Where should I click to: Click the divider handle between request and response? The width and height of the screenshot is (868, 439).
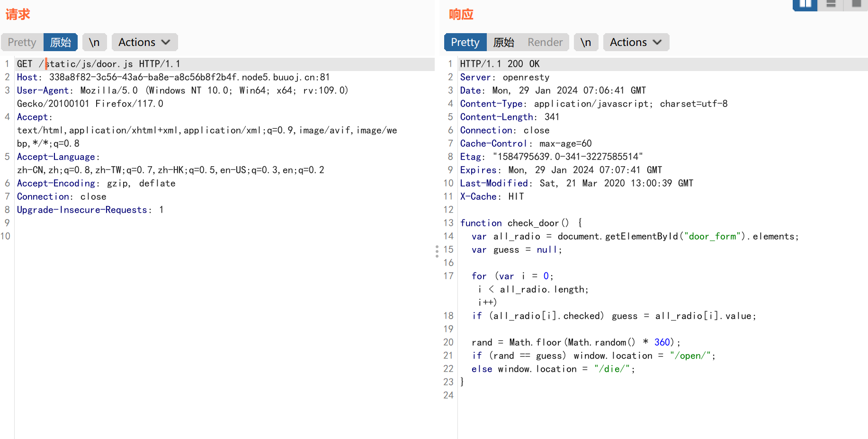coord(437,251)
